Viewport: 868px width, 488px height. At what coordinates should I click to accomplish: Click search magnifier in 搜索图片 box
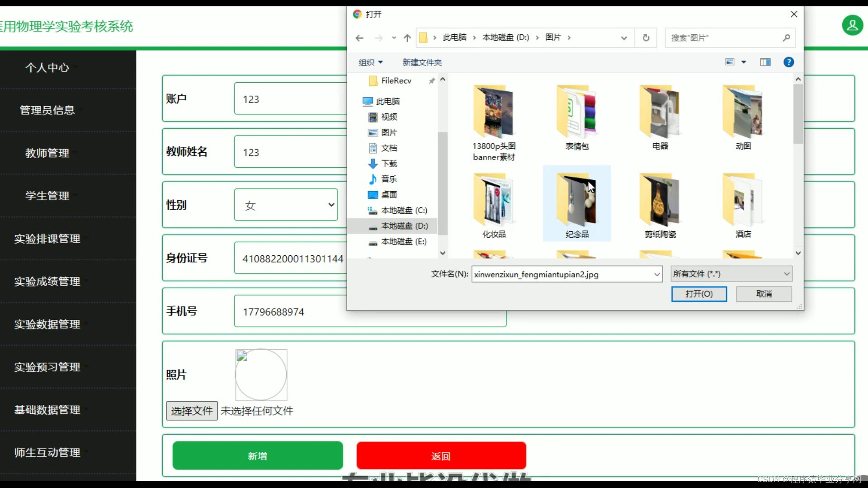click(x=786, y=38)
